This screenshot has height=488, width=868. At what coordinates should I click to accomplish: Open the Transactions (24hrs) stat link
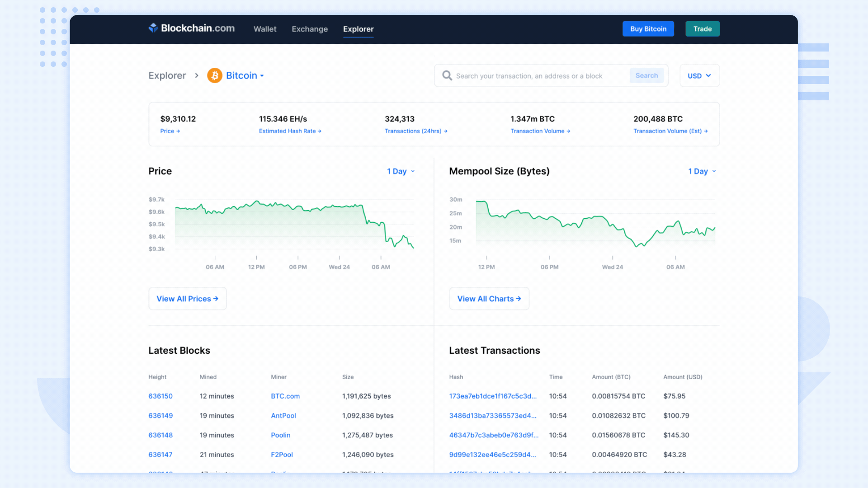[x=415, y=131]
